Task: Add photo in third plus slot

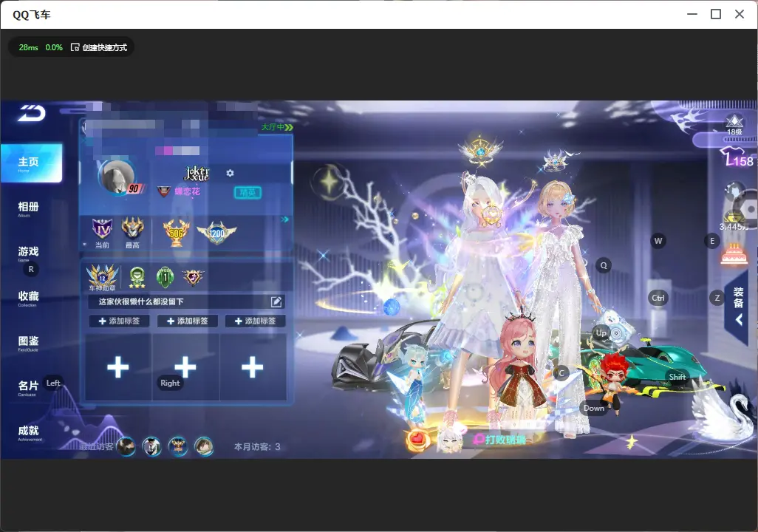Action: tap(253, 367)
